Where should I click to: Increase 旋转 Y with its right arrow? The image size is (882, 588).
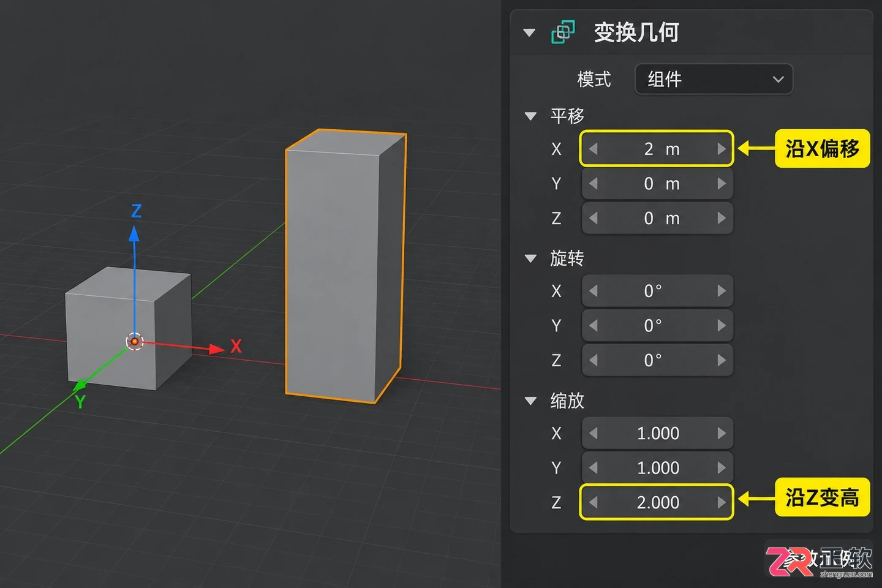pos(722,325)
